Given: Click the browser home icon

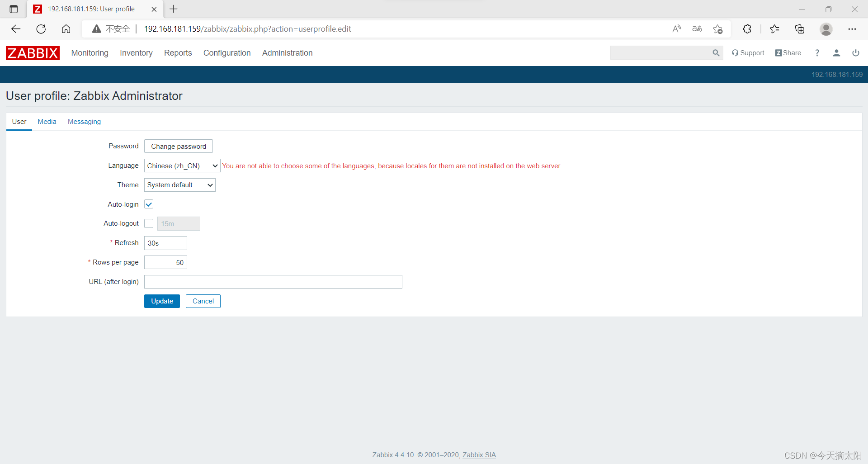Looking at the screenshot, I should [x=66, y=29].
